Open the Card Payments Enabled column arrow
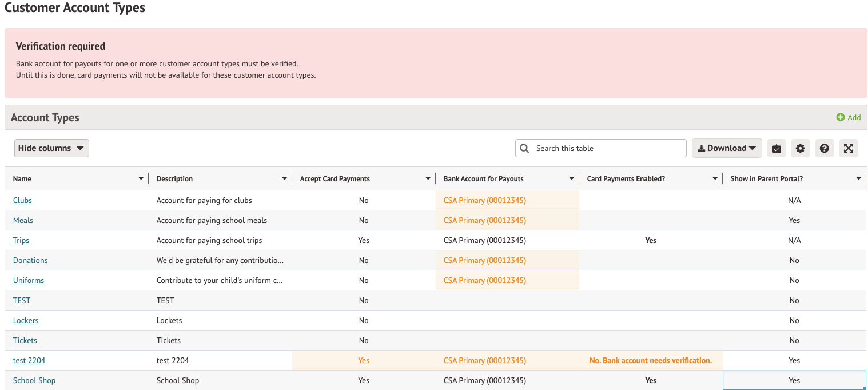 (x=715, y=179)
